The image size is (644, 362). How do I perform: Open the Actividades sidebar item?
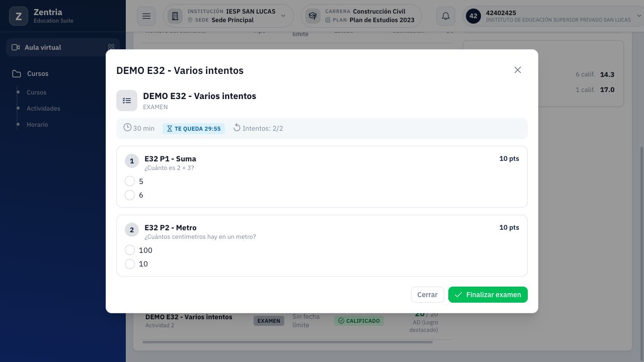tap(43, 109)
